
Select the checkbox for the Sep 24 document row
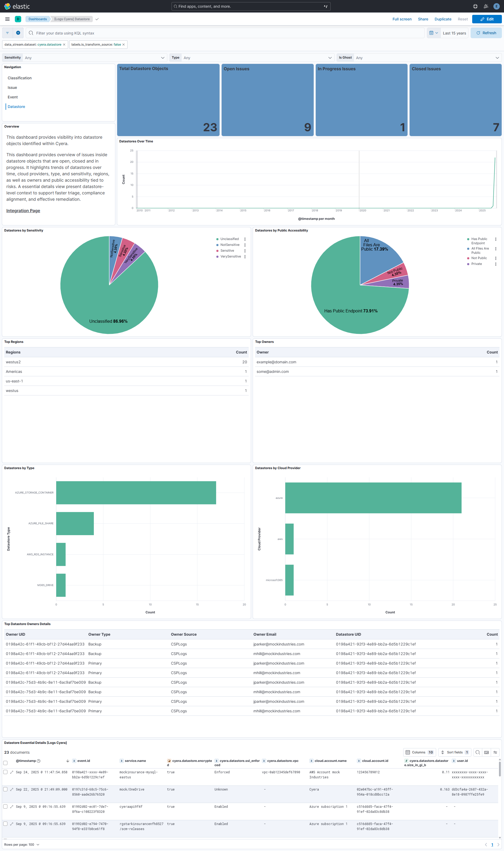[x=5, y=772]
